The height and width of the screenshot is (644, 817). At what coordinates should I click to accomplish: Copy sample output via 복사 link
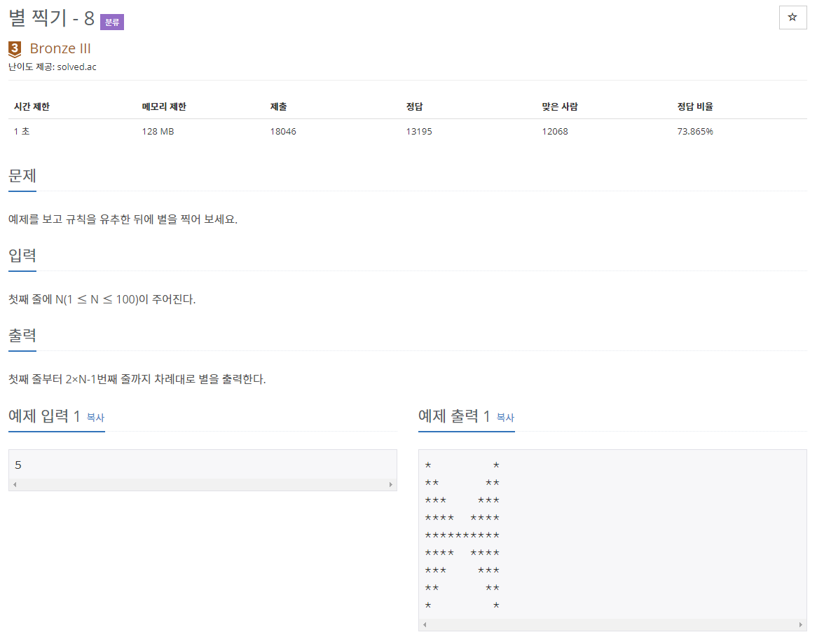pyautogui.click(x=505, y=418)
